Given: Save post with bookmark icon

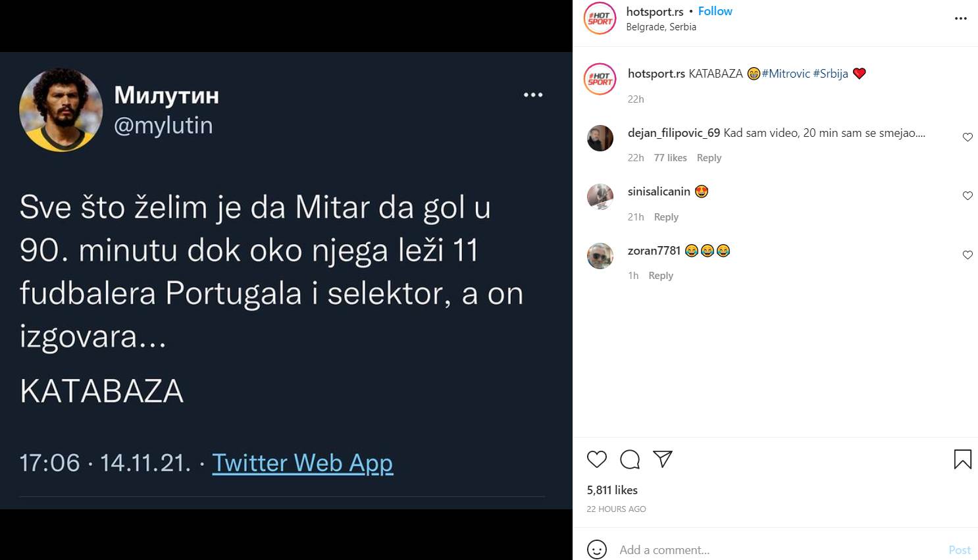Looking at the screenshot, I should coord(962,459).
